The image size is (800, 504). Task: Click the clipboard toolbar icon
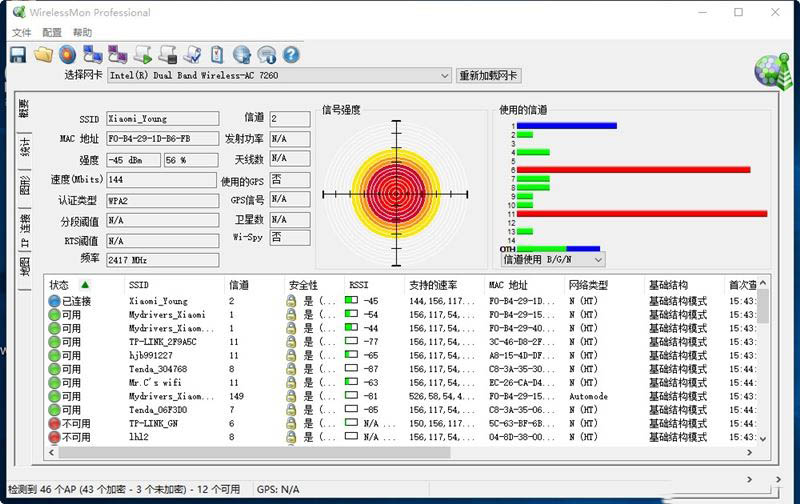tap(217, 55)
